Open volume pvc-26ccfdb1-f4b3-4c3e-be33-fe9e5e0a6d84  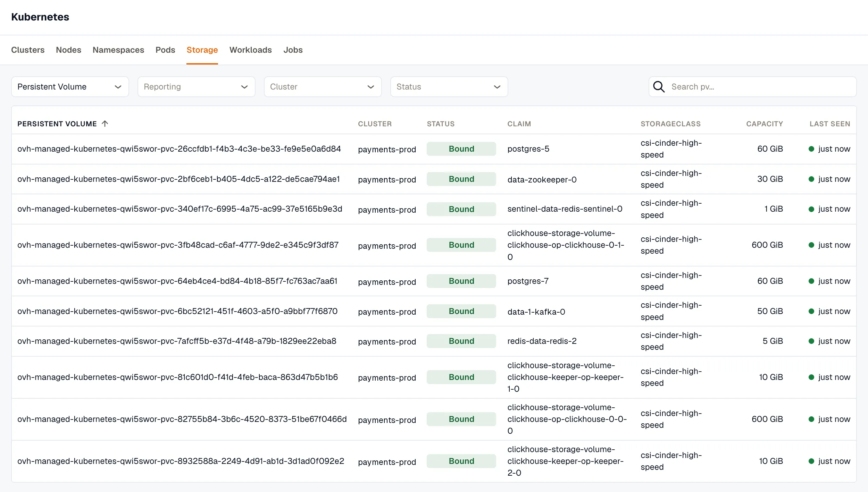point(179,149)
